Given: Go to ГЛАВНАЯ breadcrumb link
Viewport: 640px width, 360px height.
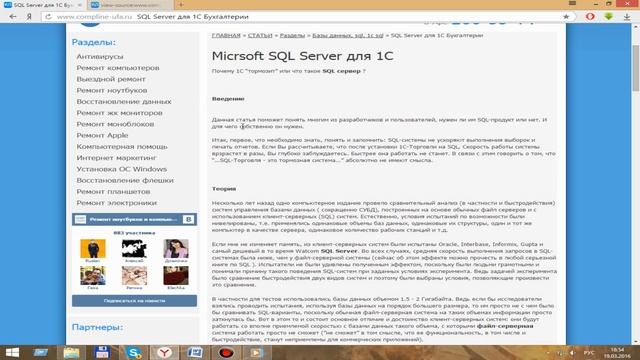Looking at the screenshot, I should pos(226,36).
